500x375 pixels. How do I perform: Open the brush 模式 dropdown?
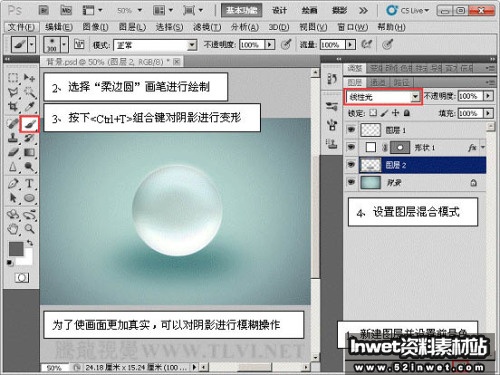click(155, 45)
